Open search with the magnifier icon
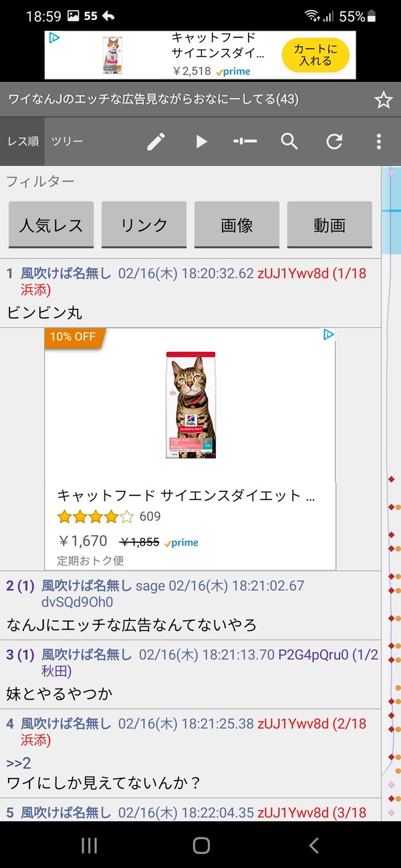Viewport: 401px width, 868px height. 289,142
